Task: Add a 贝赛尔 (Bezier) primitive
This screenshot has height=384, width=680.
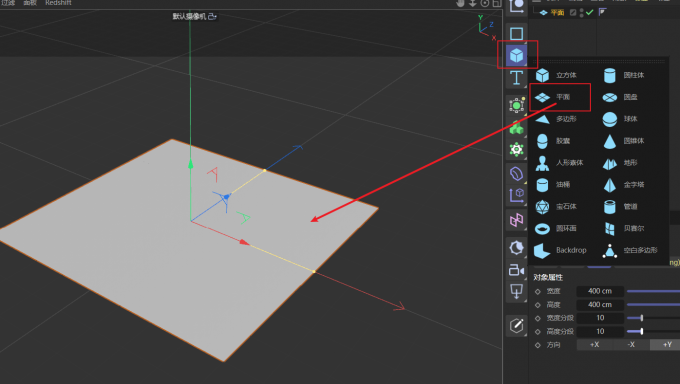Action: [x=624, y=229]
